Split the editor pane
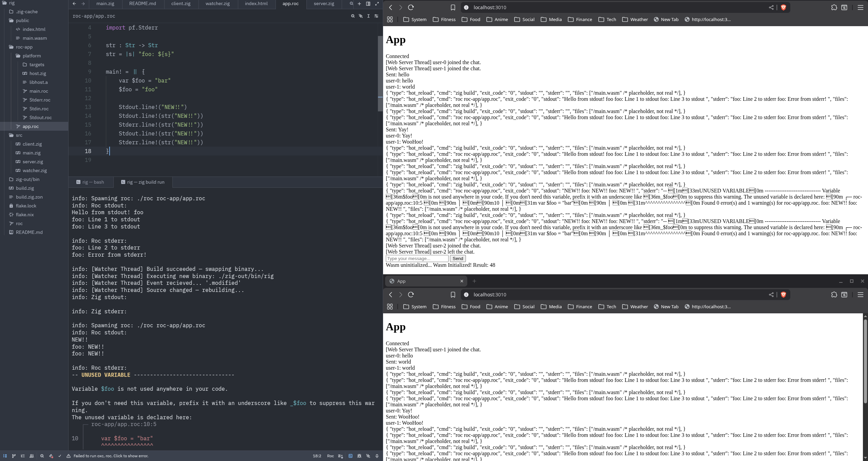This screenshot has height=461, width=868. point(368,4)
